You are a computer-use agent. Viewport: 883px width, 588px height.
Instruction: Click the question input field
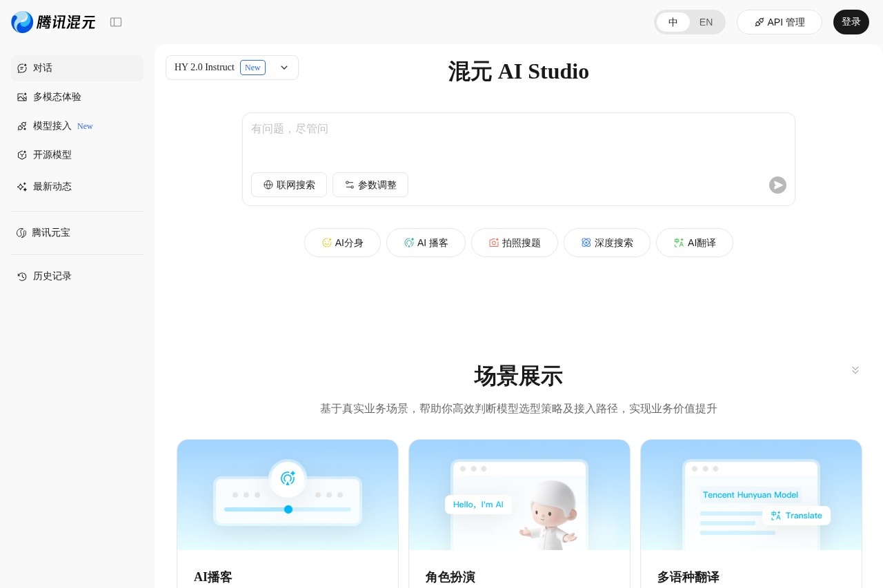519,138
